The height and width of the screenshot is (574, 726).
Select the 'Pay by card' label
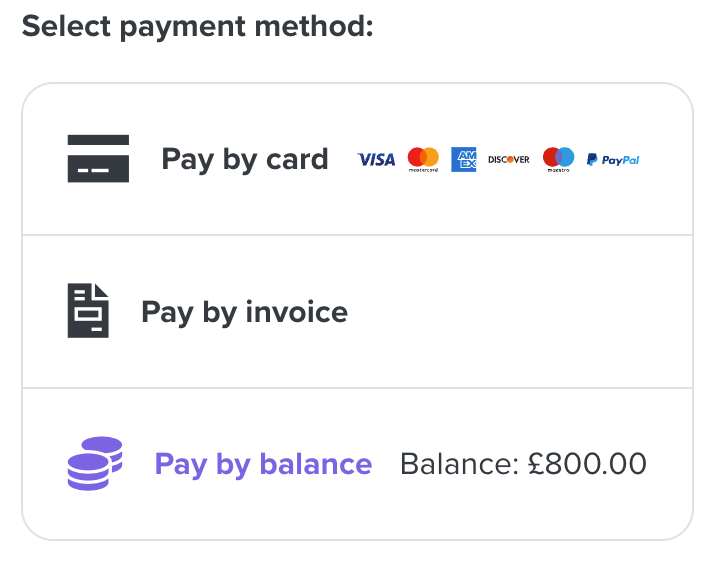[245, 159]
